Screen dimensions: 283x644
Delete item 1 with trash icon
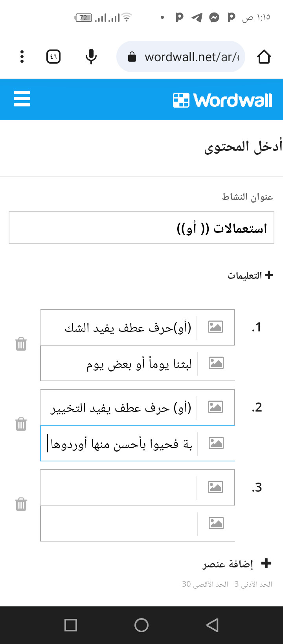[21, 344]
